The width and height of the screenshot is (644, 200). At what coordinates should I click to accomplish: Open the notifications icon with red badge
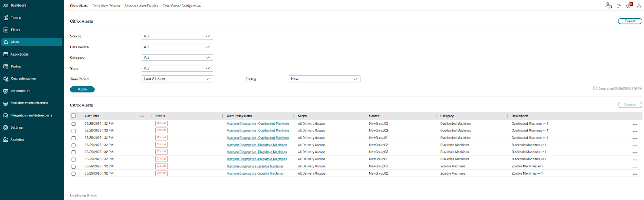click(629, 6)
